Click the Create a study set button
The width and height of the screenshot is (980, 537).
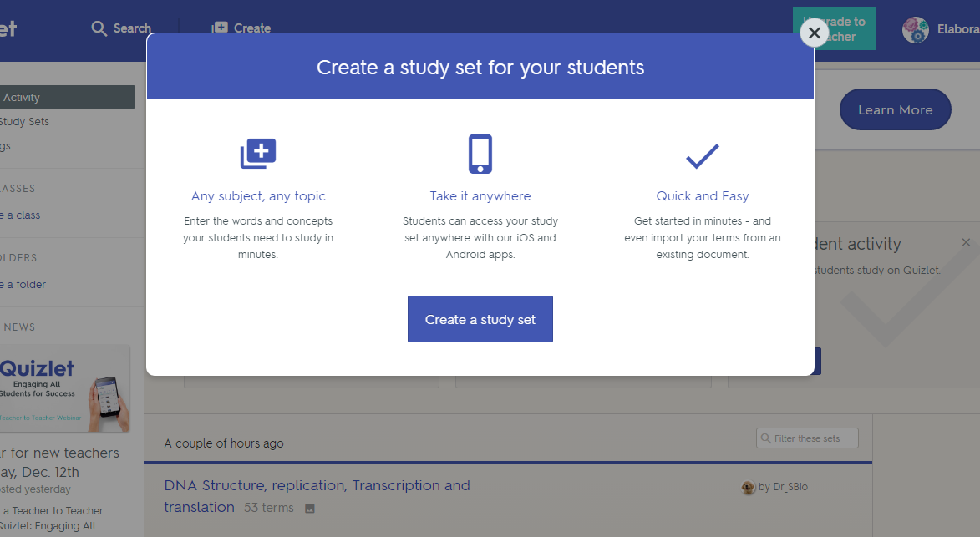[480, 319]
